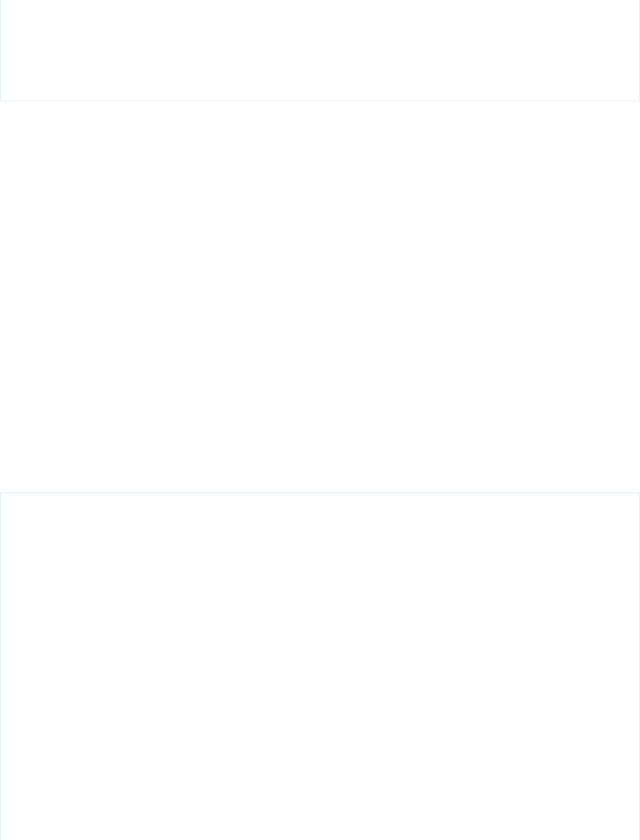Click inside the top bordered empty panel
Viewport: 640px width, 840px height.
coord(320,50)
